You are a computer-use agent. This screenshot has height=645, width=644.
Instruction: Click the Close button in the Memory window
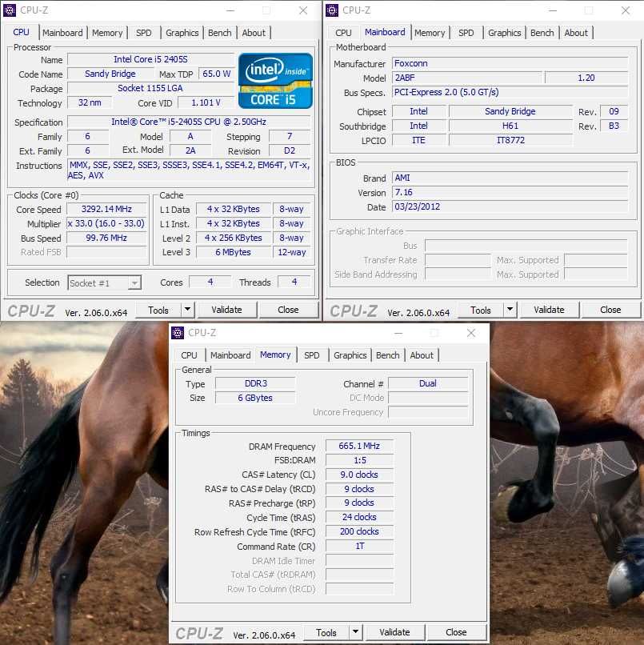pyautogui.click(x=456, y=632)
